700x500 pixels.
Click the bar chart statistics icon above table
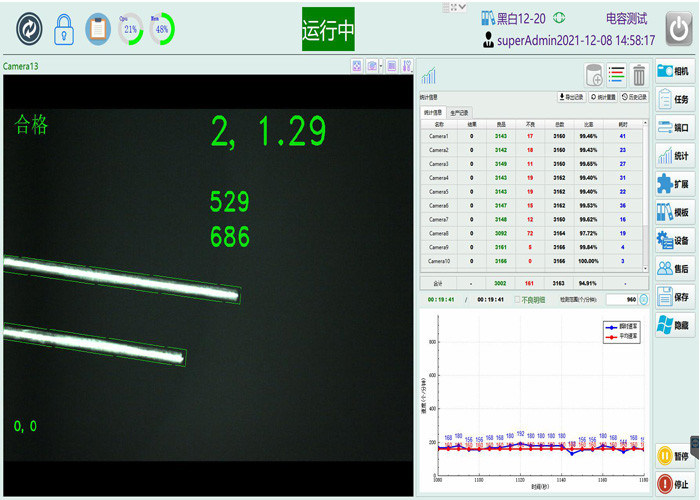[x=428, y=76]
